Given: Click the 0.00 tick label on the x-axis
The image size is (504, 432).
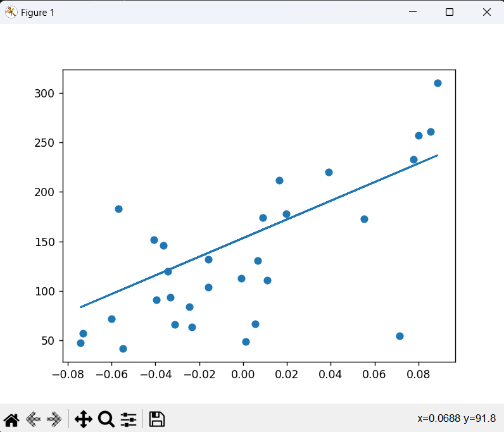Looking at the screenshot, I should [243, 375].
